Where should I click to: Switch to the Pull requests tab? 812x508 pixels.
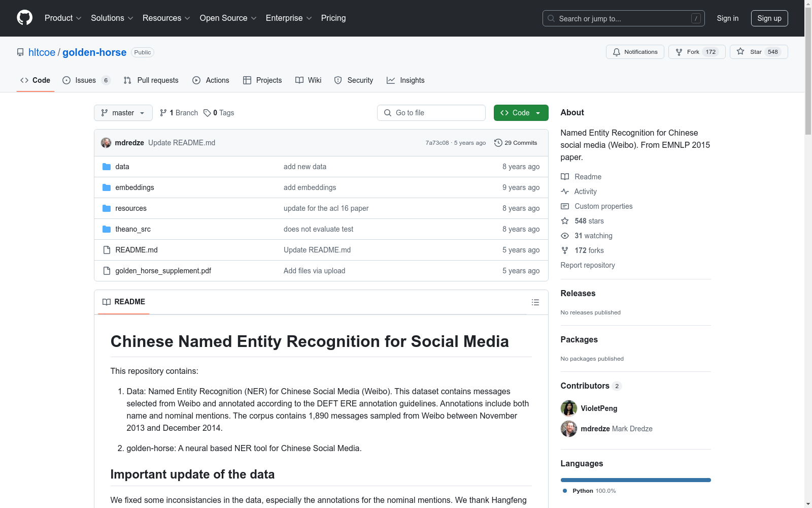coord(151,80)
